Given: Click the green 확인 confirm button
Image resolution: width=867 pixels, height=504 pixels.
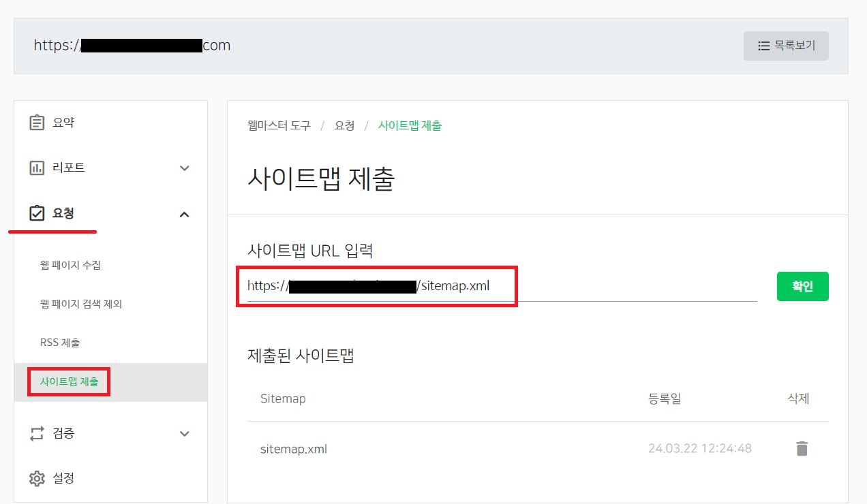Looking at the screenshot, I should 802,286.
